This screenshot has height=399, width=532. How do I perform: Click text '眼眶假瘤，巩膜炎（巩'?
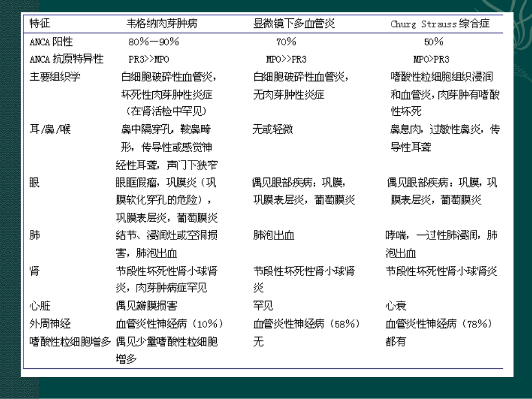[166, 183]
